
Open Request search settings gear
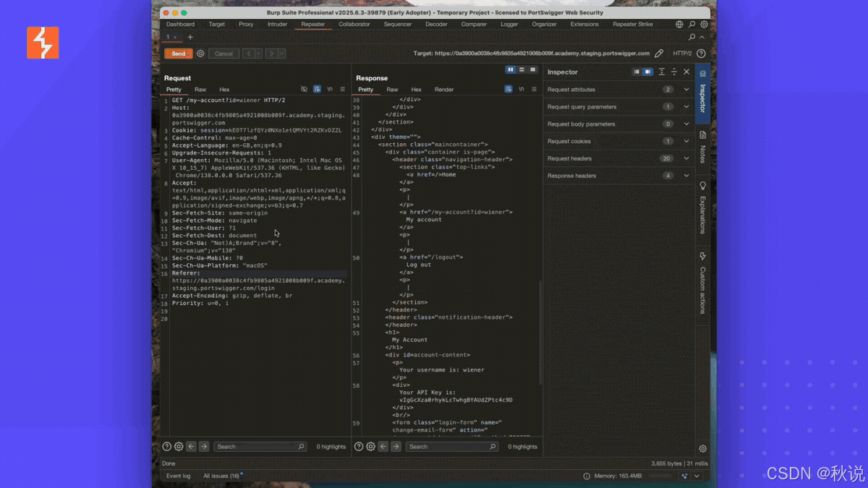tap(179, 447)
